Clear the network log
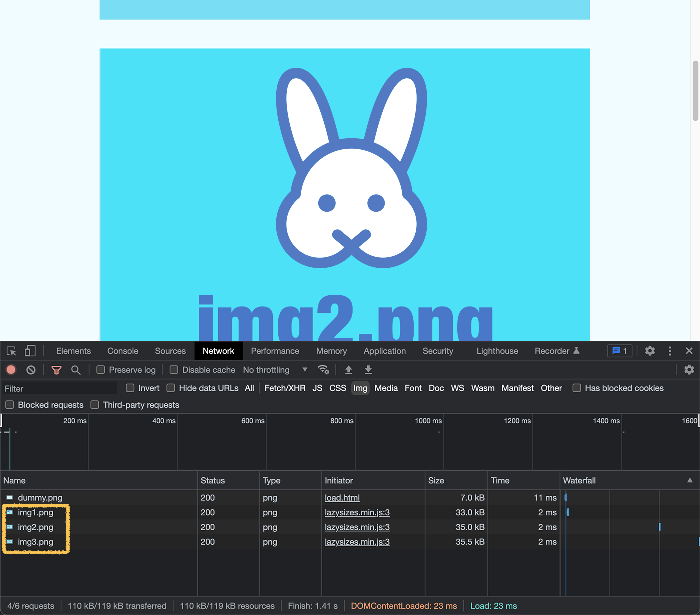Screen dimensions: 700x615 coord(31,370)
